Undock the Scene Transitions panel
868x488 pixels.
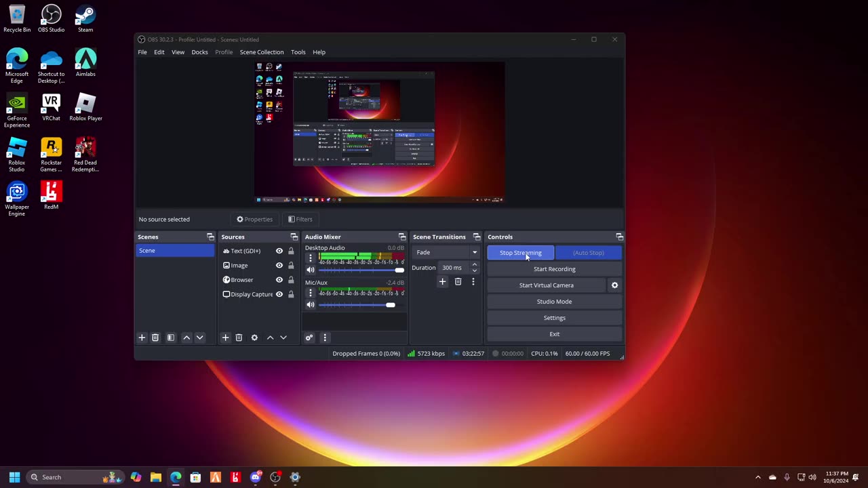coord(477,237)
